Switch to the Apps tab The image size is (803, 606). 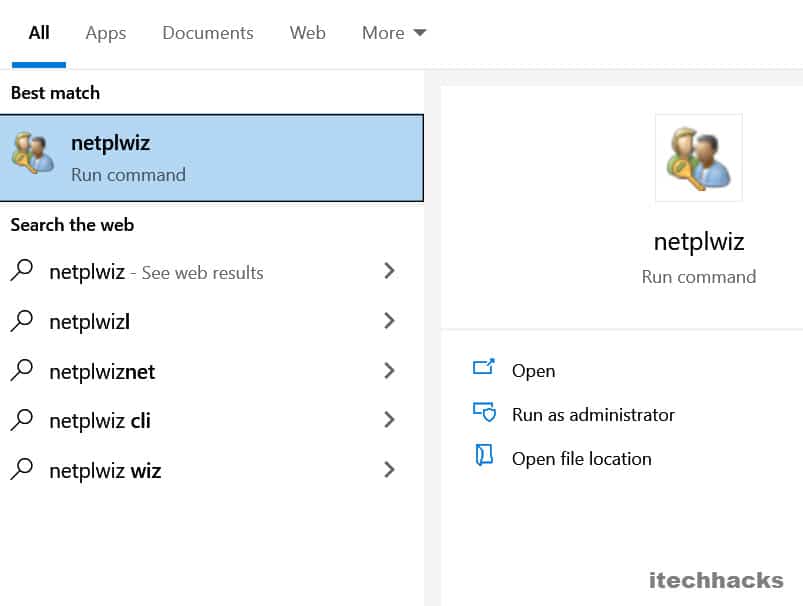105,32
